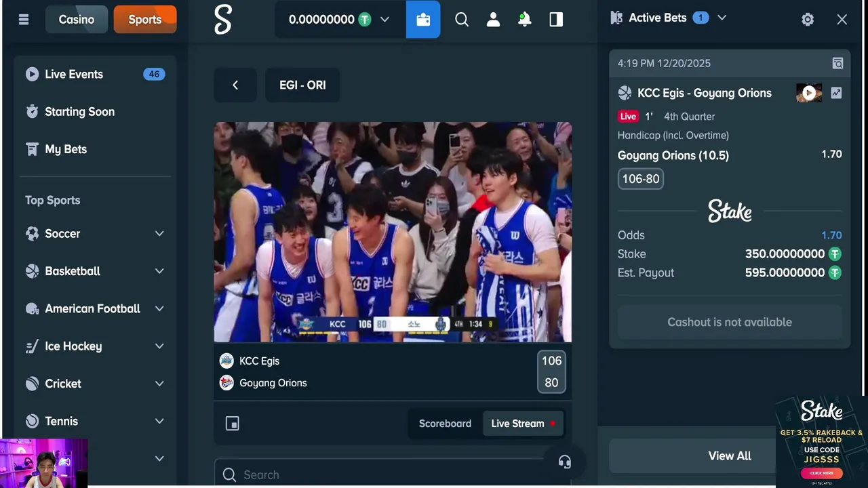Play the stream thumbnail in bet card
868x488 pixels.
809,93
